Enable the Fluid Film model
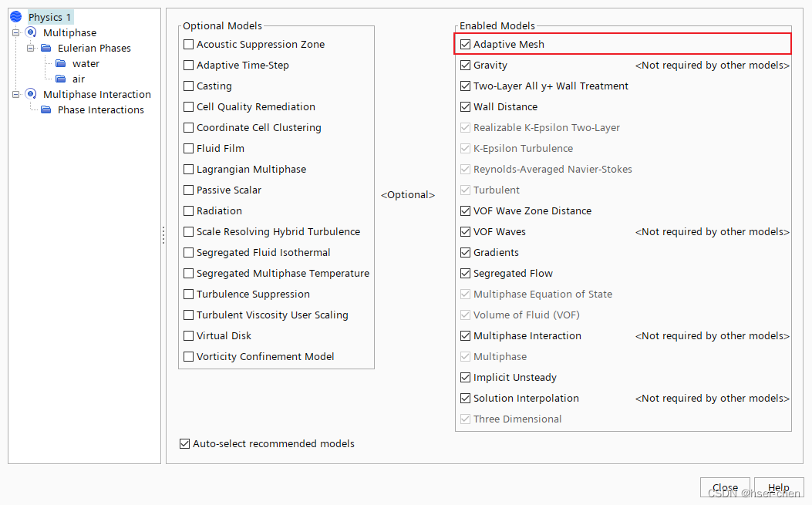The width and height of the screenshot is (812, 505). (x=188, y=149)
